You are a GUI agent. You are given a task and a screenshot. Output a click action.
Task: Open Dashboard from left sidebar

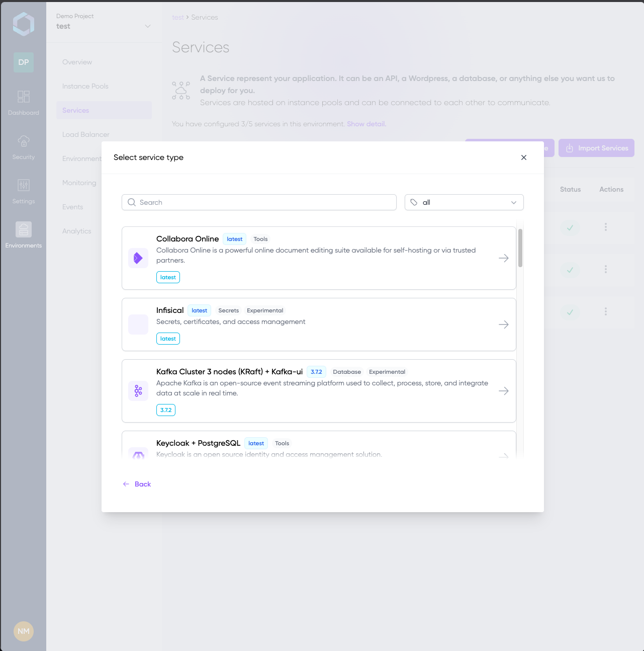point(24,103)
